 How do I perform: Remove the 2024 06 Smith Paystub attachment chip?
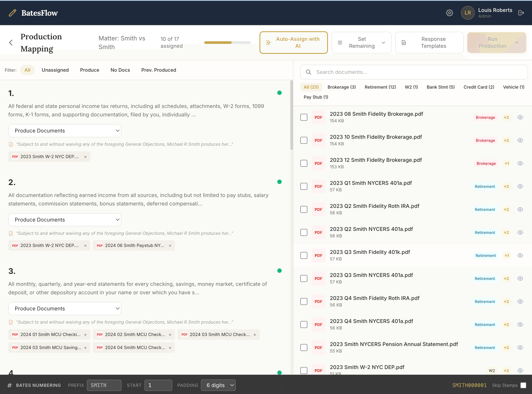tap(170, 245)
